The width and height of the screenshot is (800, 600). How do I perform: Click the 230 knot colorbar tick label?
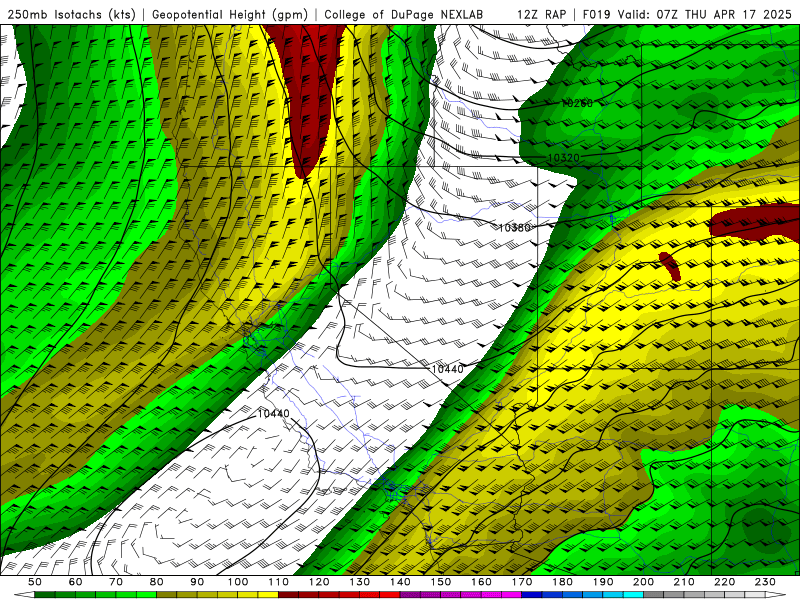[765, 582]
